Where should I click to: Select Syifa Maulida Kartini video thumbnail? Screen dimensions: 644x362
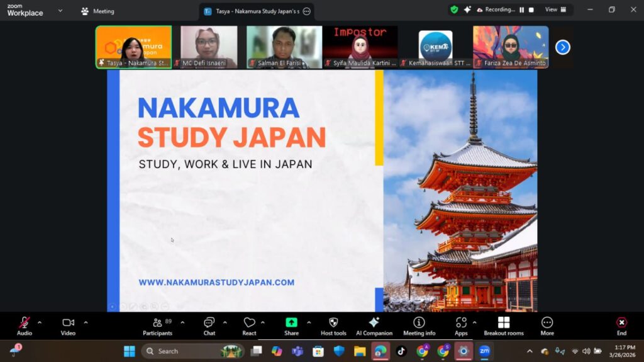point(360,47)
